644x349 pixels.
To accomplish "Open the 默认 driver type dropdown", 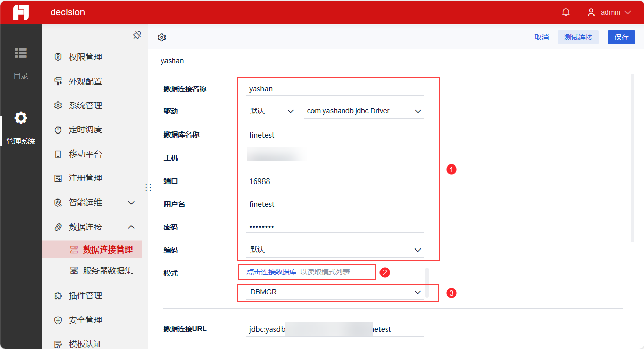I will coord(272,111).
